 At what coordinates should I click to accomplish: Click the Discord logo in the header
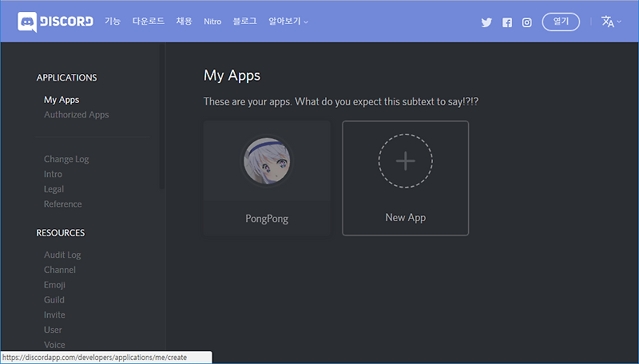[x=55, y=22]
